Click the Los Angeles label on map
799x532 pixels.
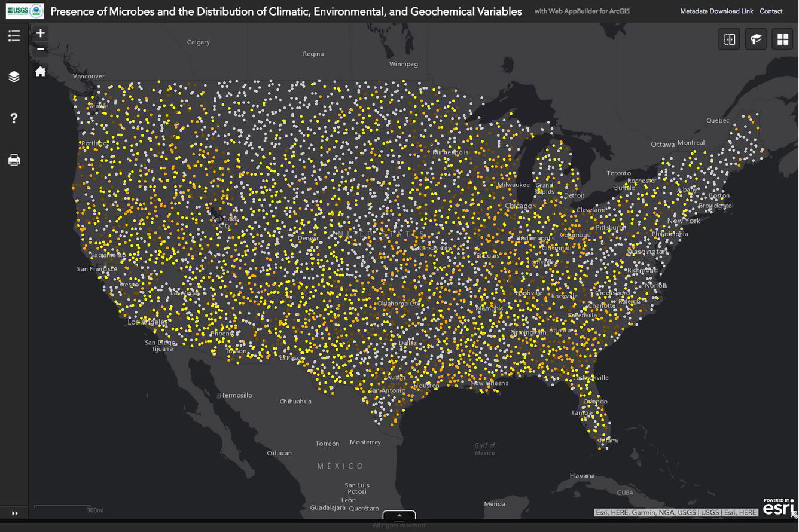148,322
